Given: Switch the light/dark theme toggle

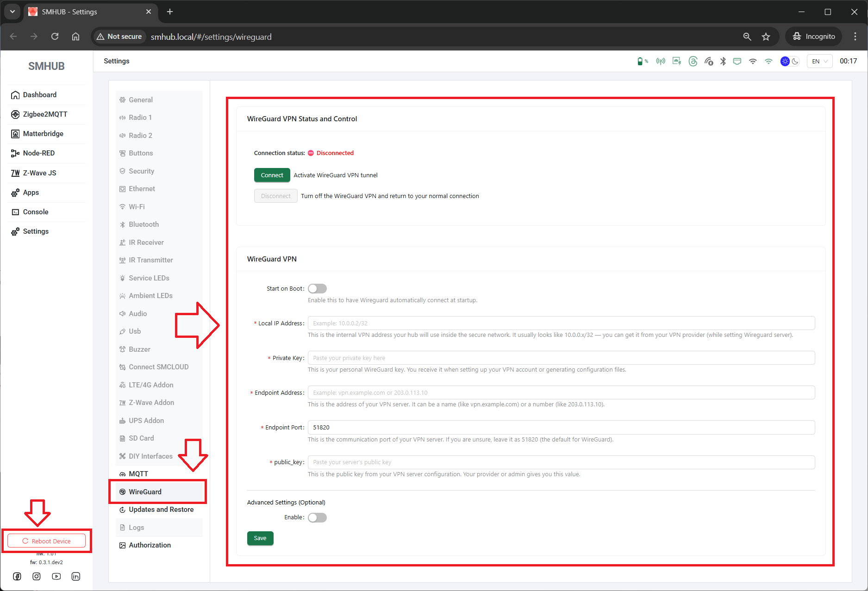Looking at the screenshot, I should point(790,61).
